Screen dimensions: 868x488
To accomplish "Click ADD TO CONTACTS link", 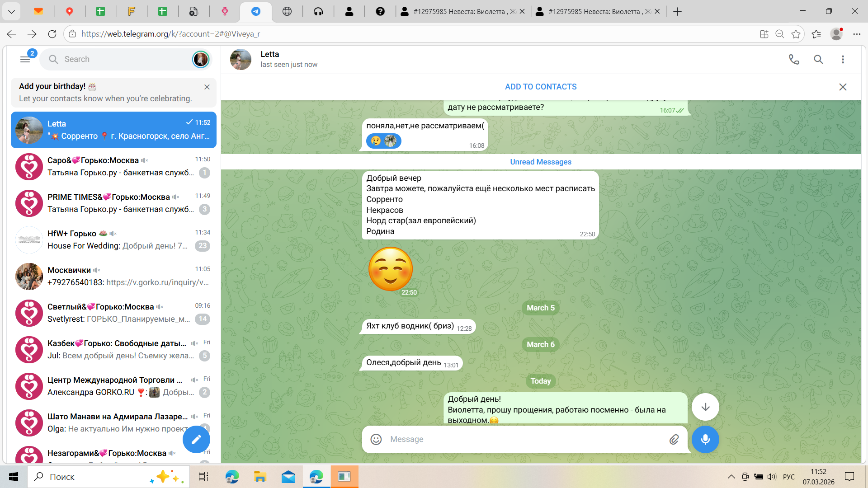I will (540, 87).
